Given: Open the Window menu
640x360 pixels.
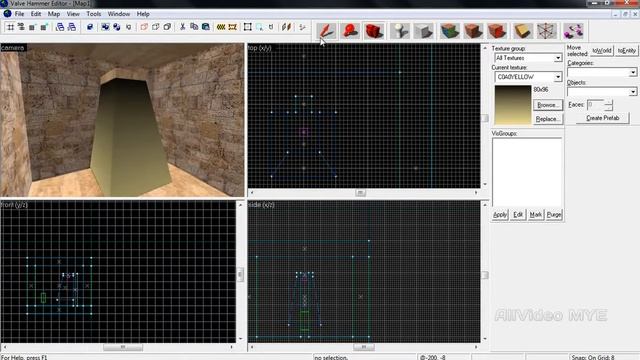Looking at the screenshot, I should point(119,14).
